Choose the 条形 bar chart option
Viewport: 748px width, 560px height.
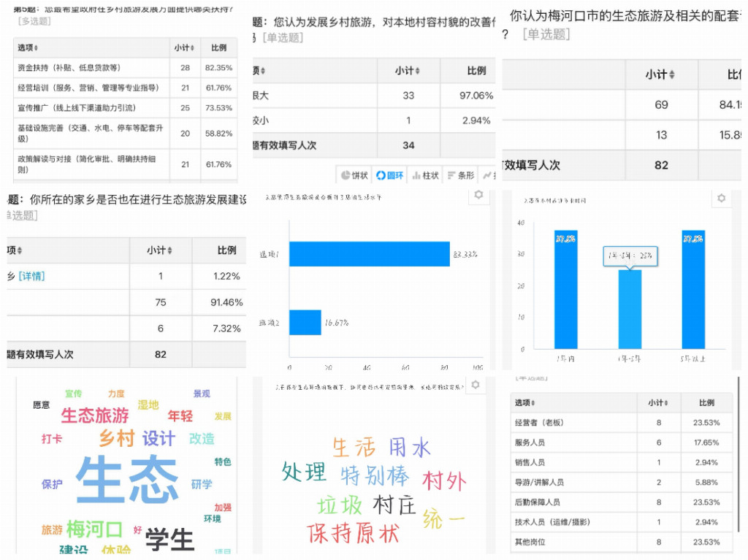pos(460,175)
